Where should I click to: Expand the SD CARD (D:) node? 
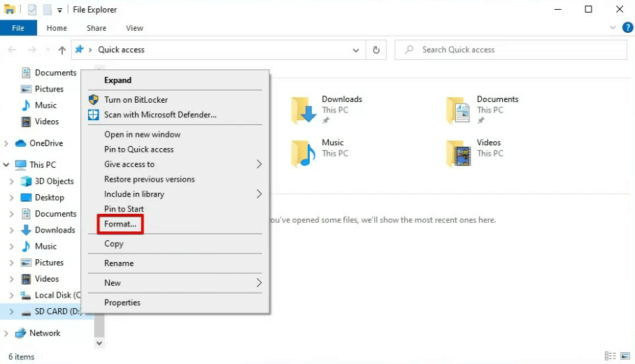click(x=11, y=312)
